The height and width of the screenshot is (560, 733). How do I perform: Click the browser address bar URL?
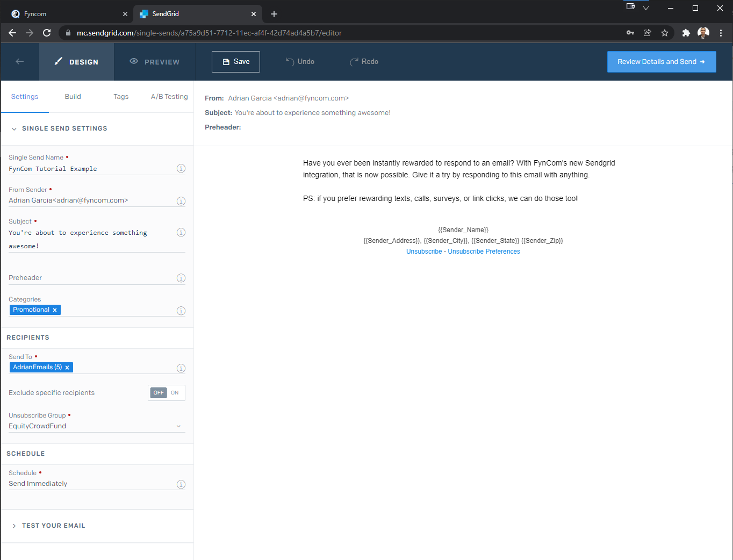tap(209, 33)
